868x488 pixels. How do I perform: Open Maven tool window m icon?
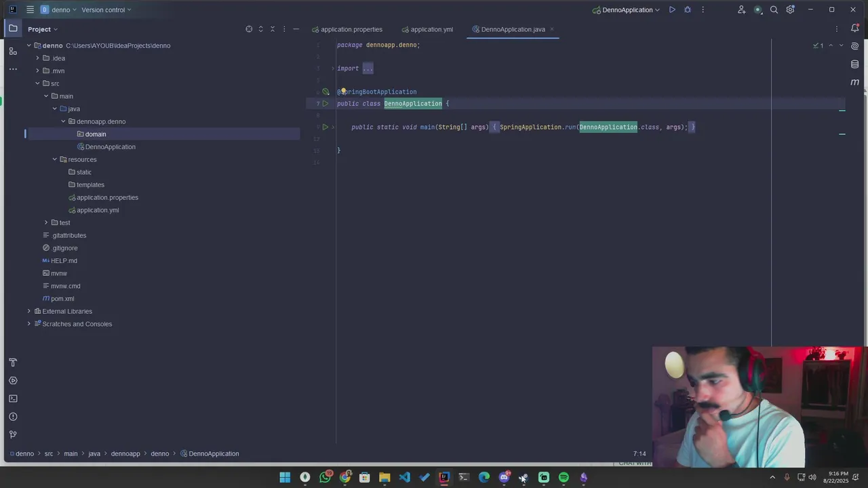point(855,82)
